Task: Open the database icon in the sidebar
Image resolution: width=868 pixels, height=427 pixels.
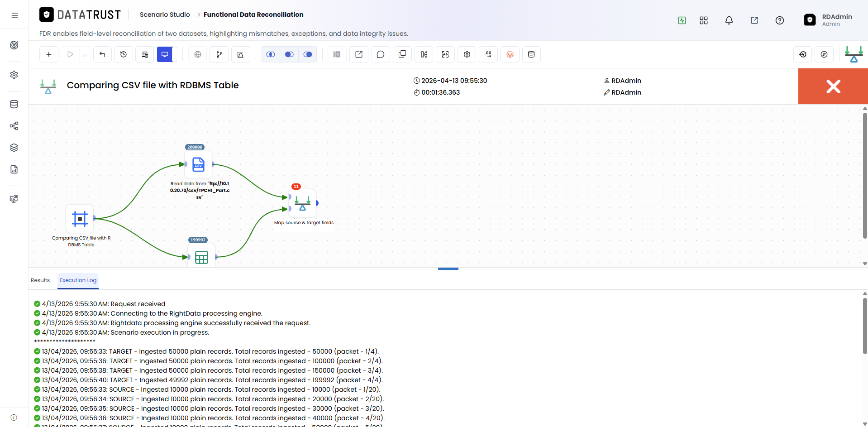Action: [14, 104]
